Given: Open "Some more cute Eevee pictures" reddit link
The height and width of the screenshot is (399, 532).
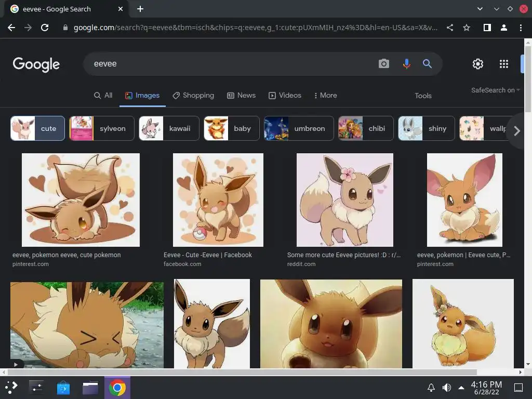Looking at the screenshot, I should (344, 255).
